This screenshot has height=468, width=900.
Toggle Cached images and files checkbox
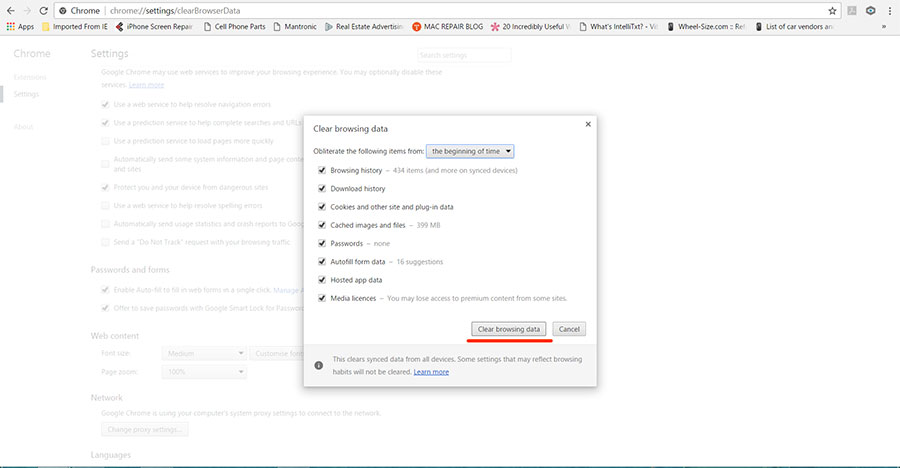coord(322,225)
